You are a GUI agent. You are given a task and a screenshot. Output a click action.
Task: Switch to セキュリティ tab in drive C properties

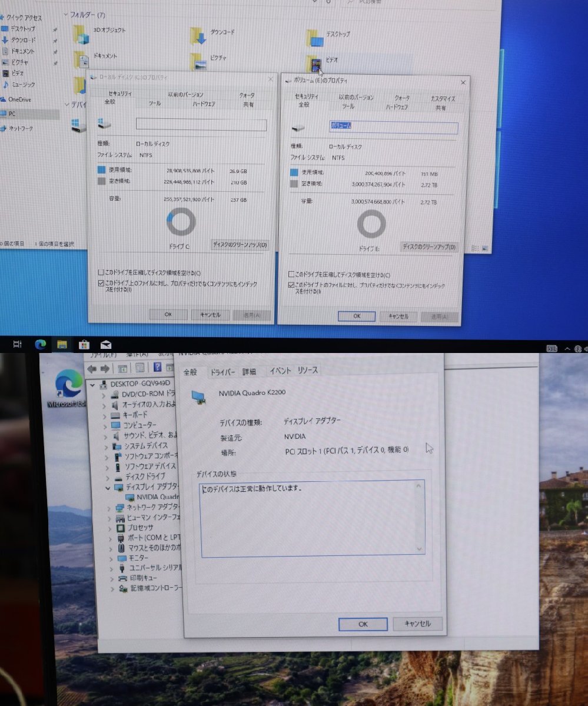[119, 94]
